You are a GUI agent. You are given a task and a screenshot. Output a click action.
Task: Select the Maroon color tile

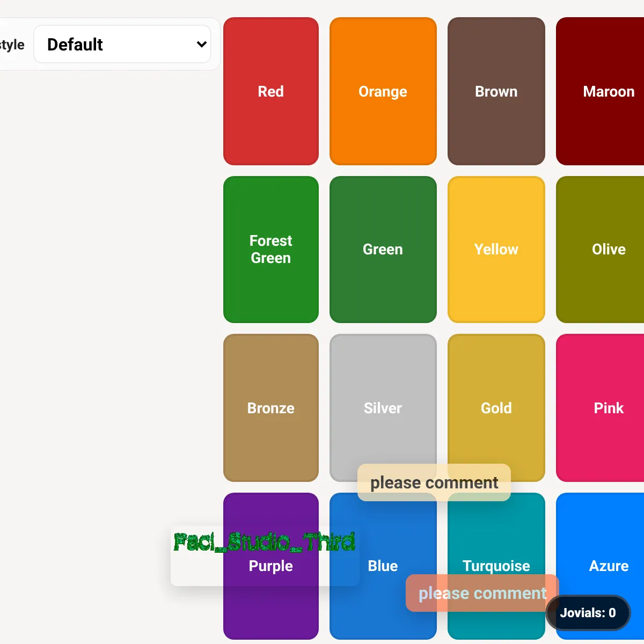coord(601,91)
